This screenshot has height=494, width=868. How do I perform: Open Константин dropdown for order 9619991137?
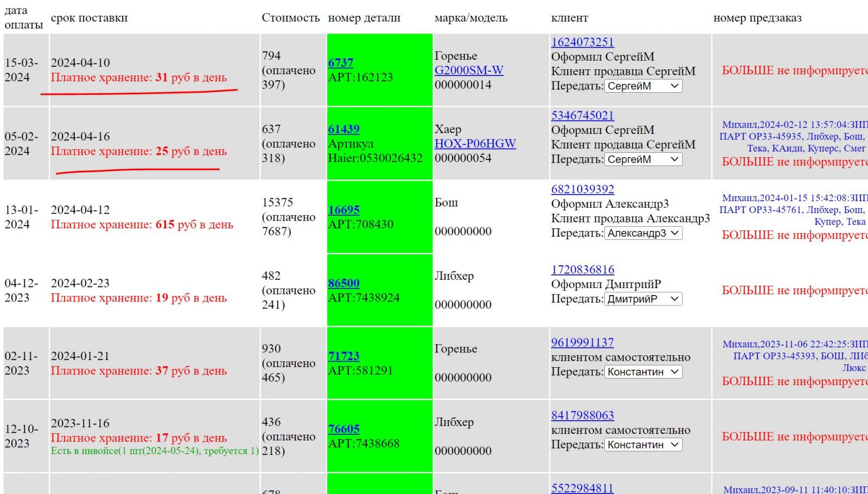click(643, 372)
